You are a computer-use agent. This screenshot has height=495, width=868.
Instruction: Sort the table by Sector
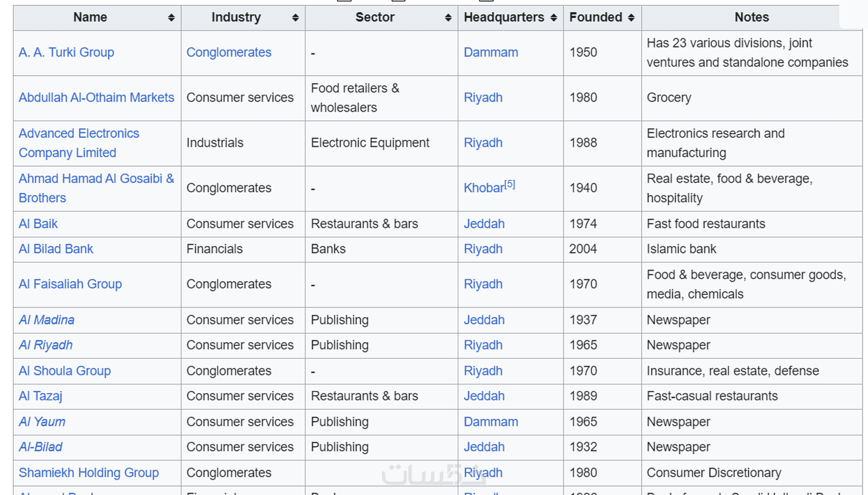[448, 18]
